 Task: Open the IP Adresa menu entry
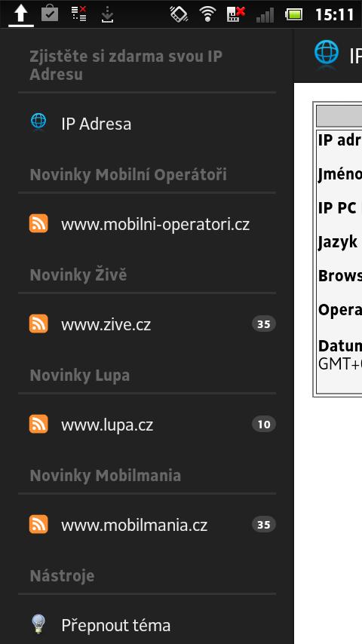pyautogui.click(x=147, y=123)
